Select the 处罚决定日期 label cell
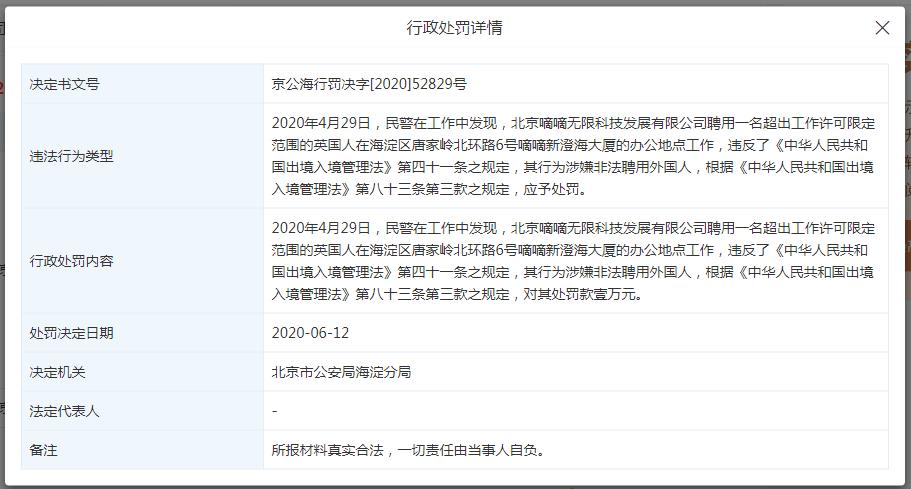 click(72, 333)
